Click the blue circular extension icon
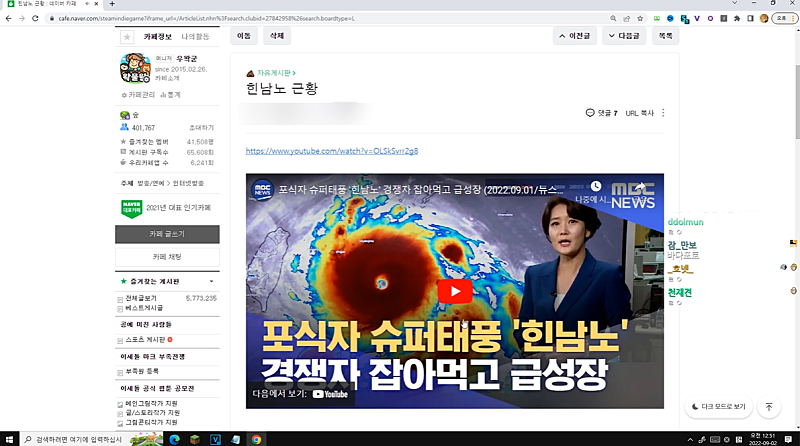Screen dimensions: 800x446 [670, 18]
